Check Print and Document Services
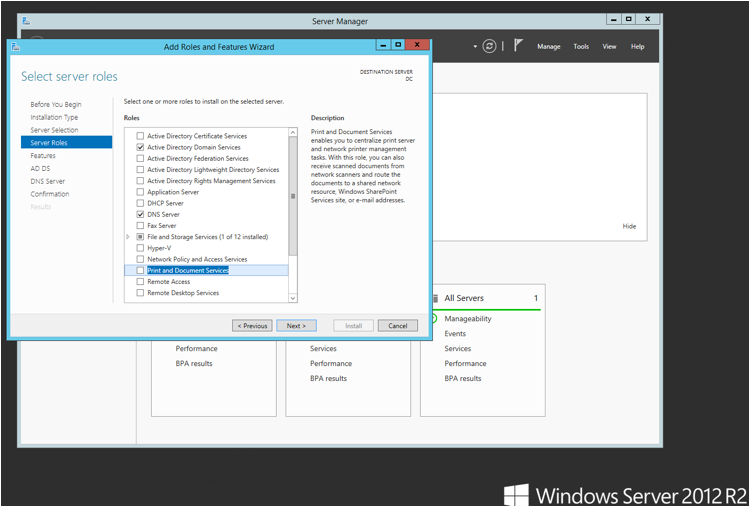750x507 pixels. pos(140,270)
